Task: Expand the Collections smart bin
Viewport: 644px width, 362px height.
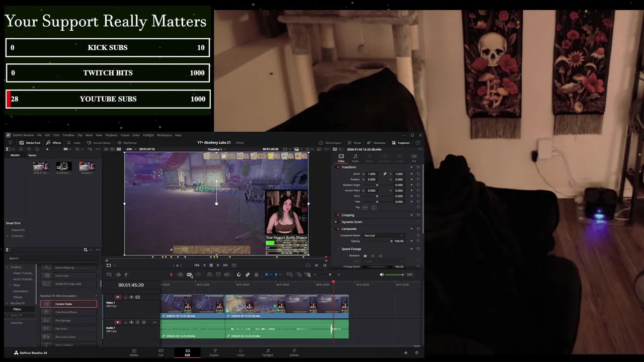Action: tap(8, 236)
